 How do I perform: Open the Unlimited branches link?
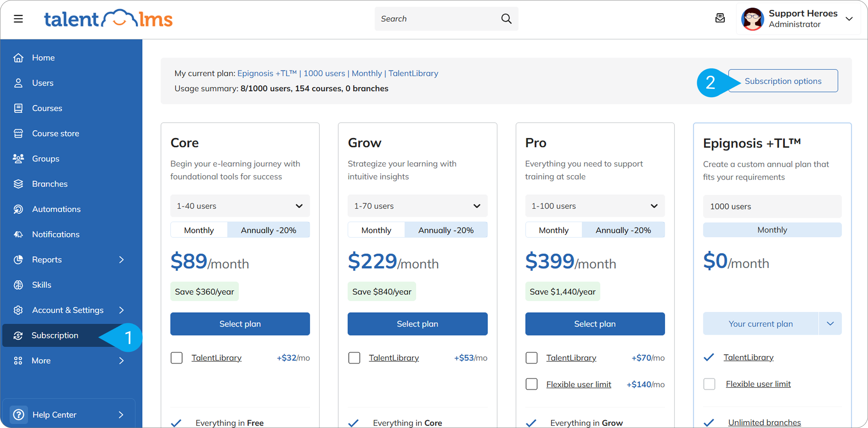point(764,422)
